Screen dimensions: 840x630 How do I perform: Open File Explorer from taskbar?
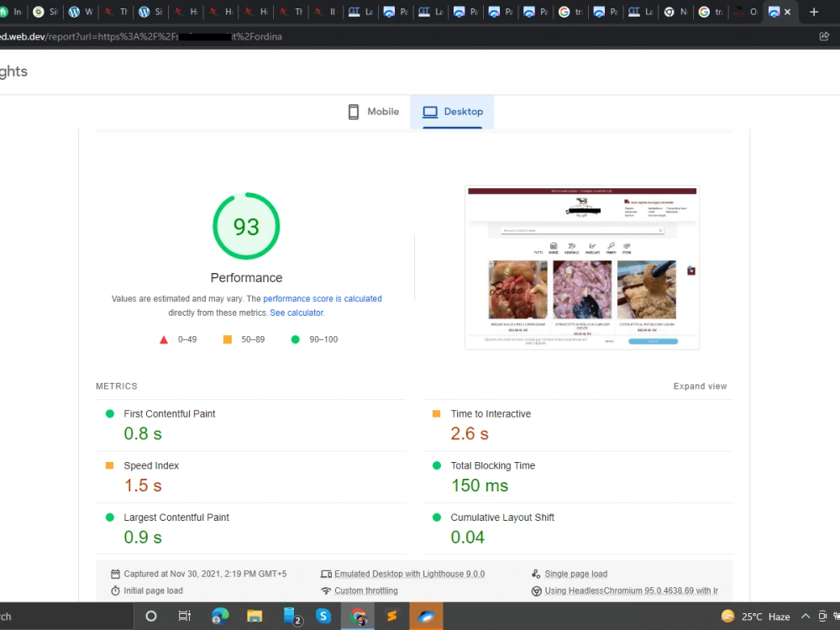(255, 616)
